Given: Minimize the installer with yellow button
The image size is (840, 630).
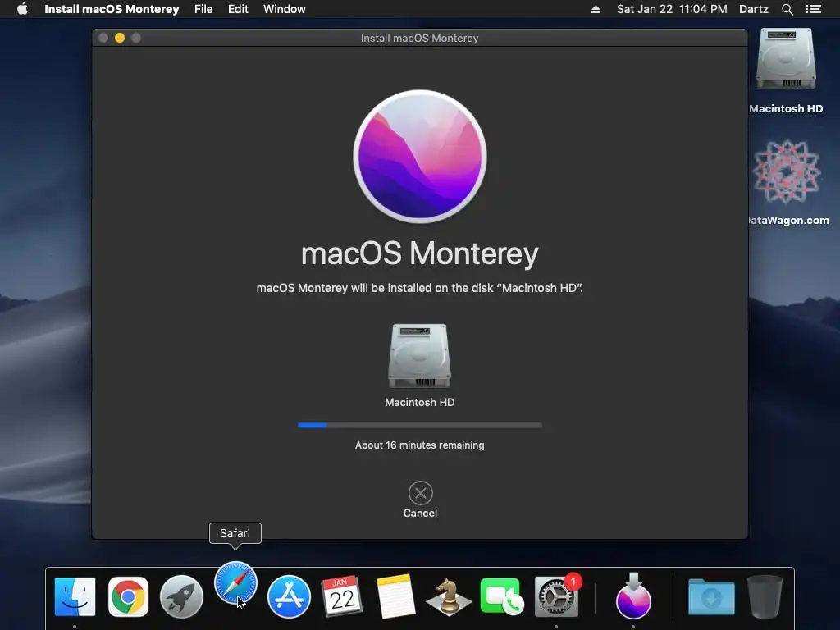Looking at the screenshot, I should pos(120,38).
